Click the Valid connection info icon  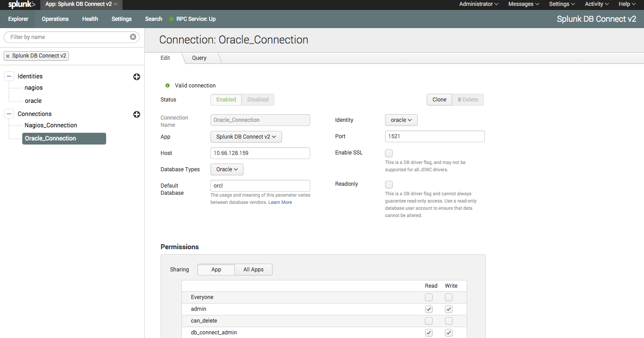[x=167, y=86]
